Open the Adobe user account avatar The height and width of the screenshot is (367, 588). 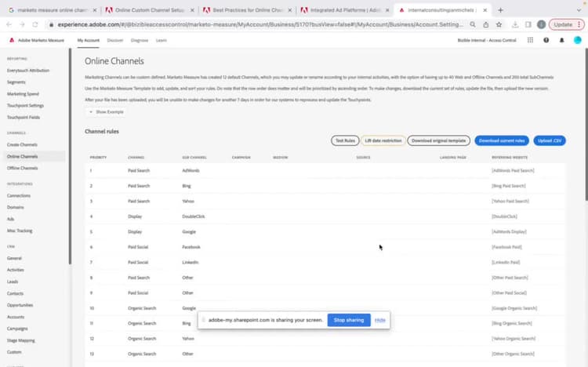click(578, 40)
